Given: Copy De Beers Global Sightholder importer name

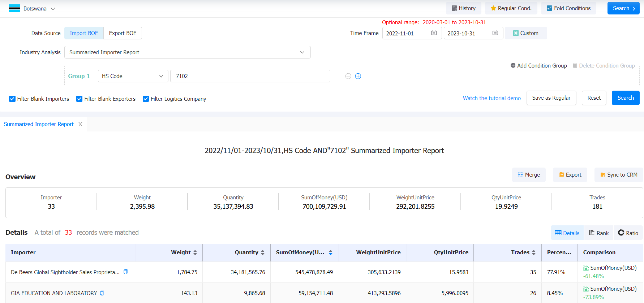Looking at the screenshot, I should tap(125, 272).
